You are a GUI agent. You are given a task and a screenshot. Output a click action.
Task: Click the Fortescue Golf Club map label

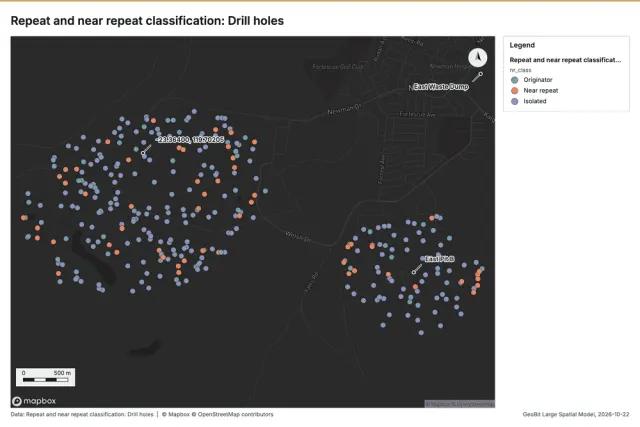click(338, 67)
